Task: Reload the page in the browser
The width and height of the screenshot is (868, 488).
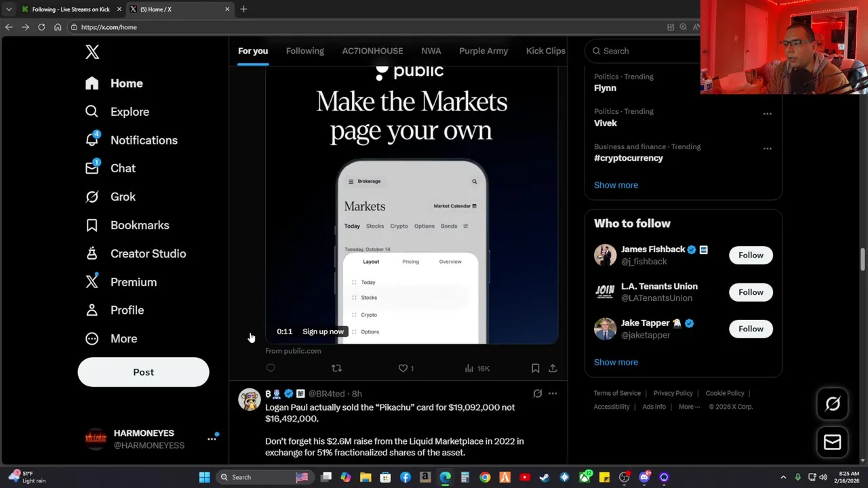Action: click(41, 27)
